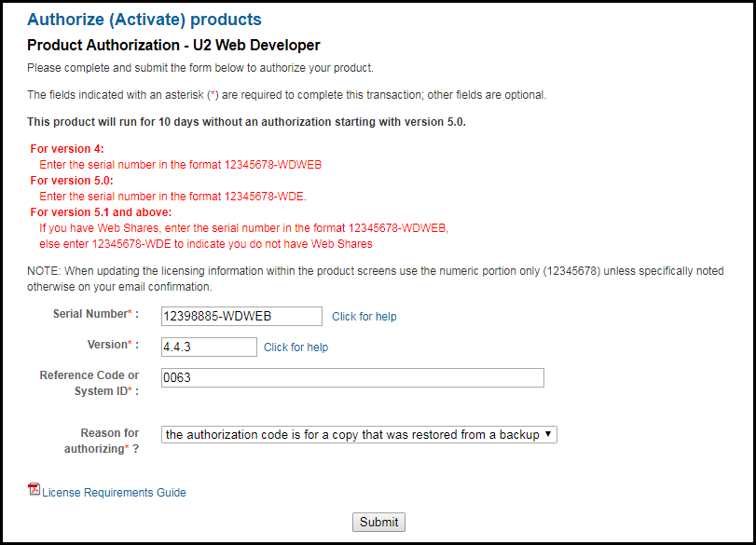The width and height of the screenshot is (756, 545).
Task: Click the 'Serial Number' field label
Action: pos(93,314)
